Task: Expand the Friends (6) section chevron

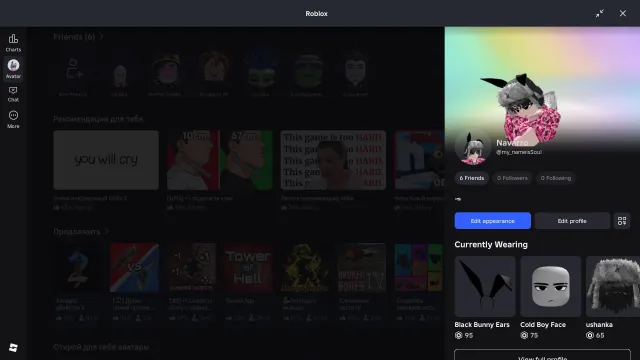Action: [x=102, y=37]
